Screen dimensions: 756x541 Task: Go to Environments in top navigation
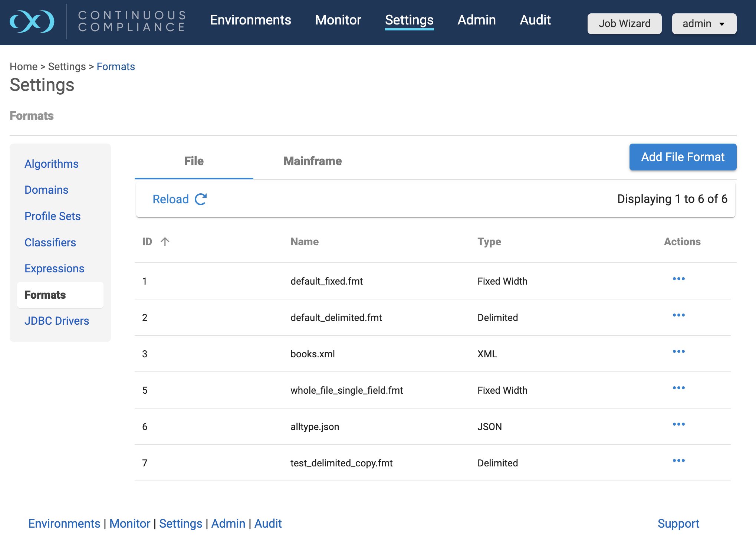click(250, 20)
